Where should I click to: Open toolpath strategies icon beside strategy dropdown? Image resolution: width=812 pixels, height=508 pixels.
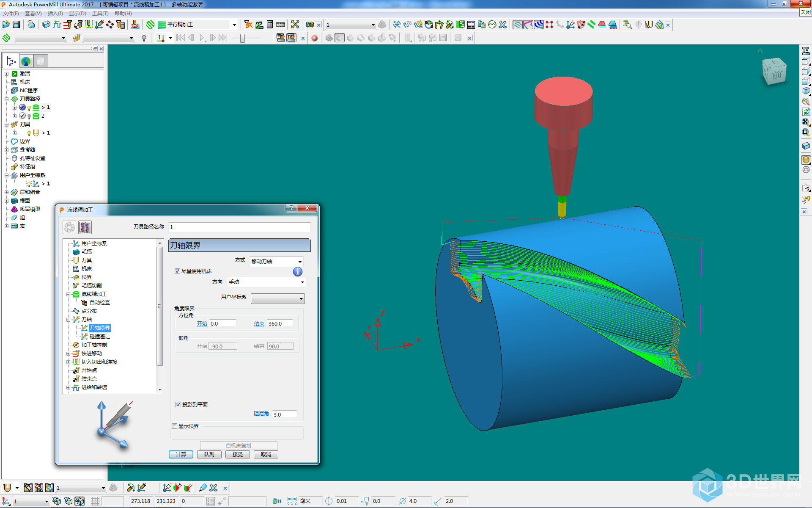(150, 25)
